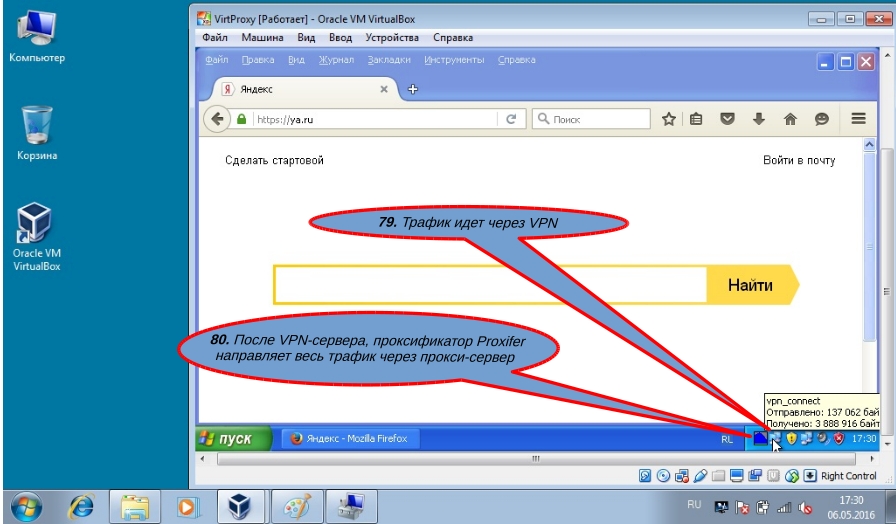Image resolution: width=896 pixels, height=524 pixels.
Task: Open VirtualBox Справка menu
Action: coord(453,38)
